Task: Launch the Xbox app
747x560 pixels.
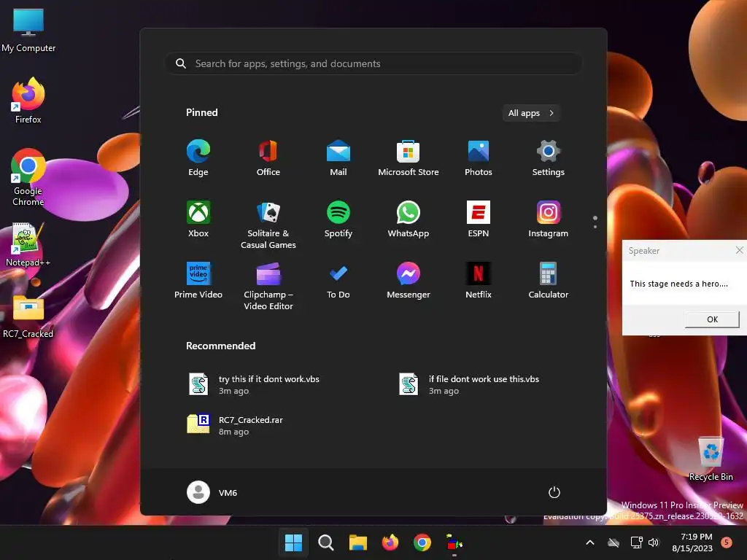Action: tap(198, 219)
